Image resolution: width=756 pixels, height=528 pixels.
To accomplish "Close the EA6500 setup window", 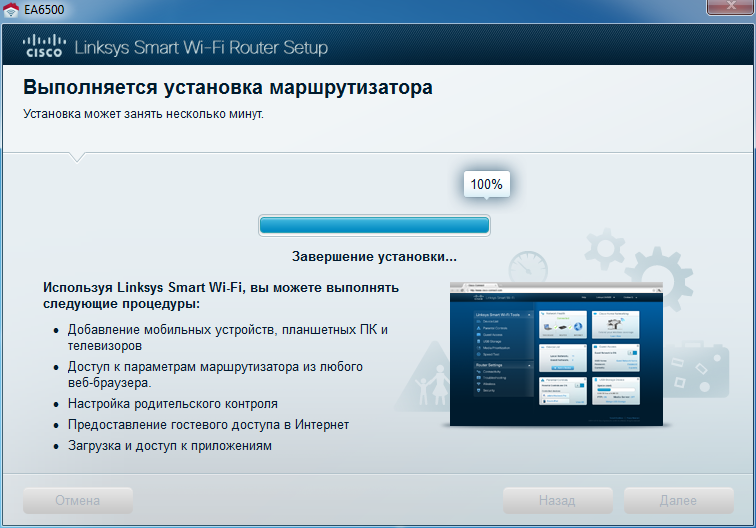I will point(730,7).
